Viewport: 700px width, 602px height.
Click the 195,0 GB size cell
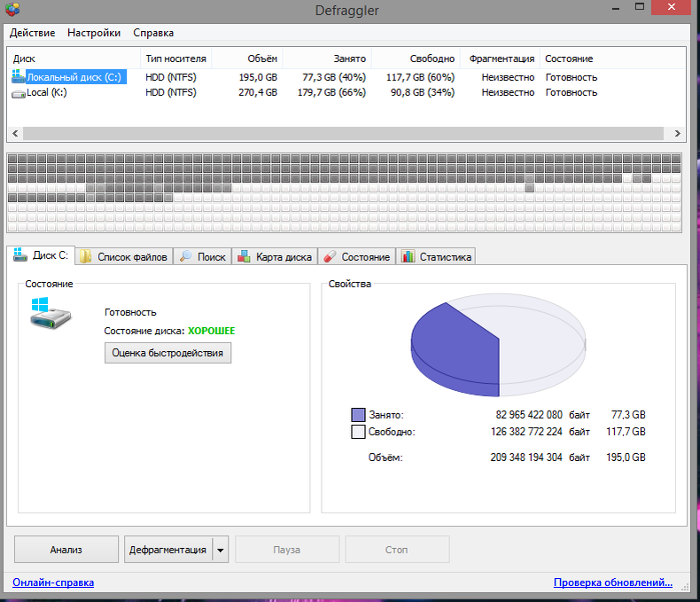(258, 77)
